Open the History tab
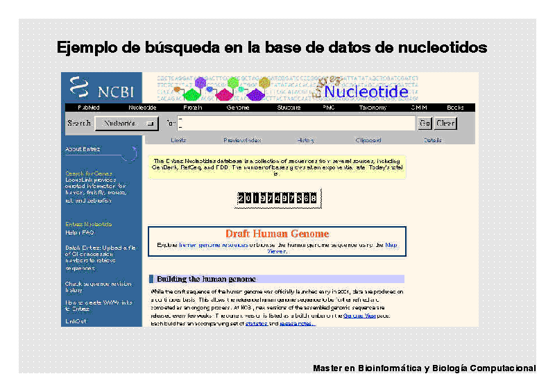The height and width of the screenshot is (392, 555). pos(306,140)
